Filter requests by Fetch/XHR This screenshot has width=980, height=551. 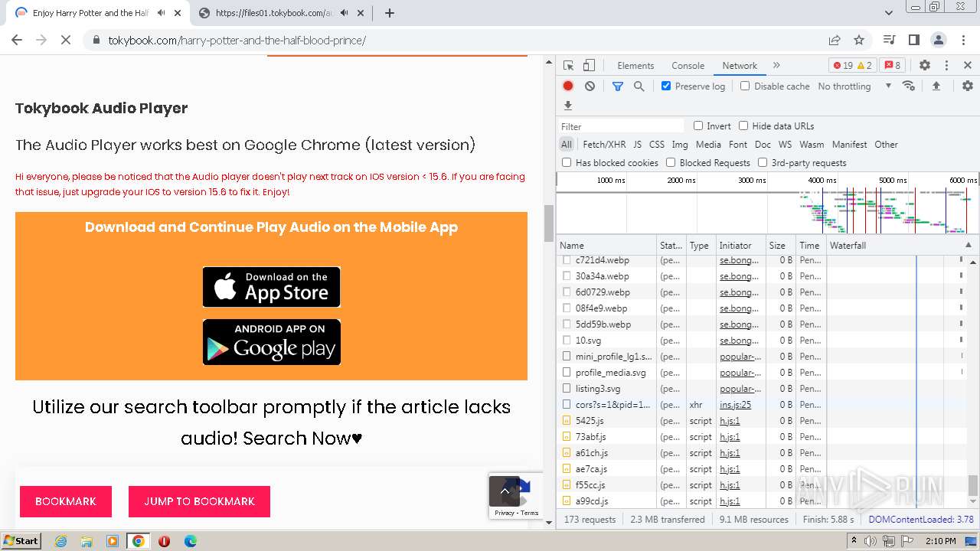(604, 144)
